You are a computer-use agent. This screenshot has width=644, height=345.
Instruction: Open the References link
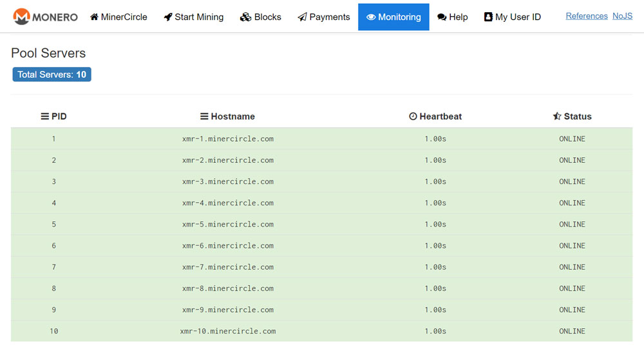coord(586,16)
